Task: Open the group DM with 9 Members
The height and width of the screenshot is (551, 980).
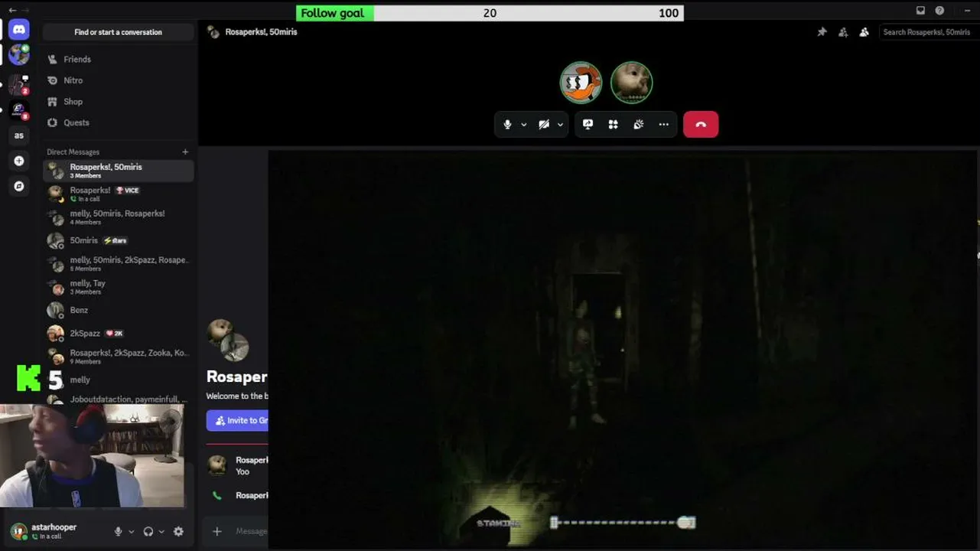Action: [119, 357]
